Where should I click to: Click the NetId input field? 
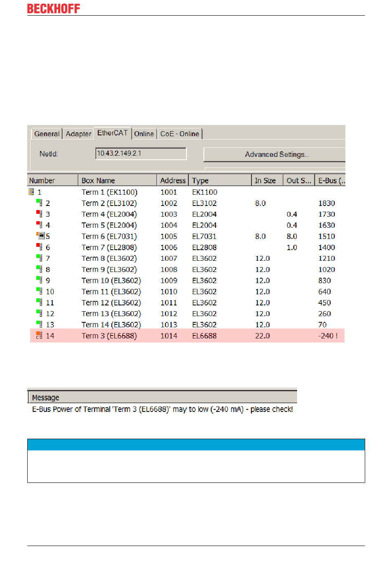pos(141,154)
